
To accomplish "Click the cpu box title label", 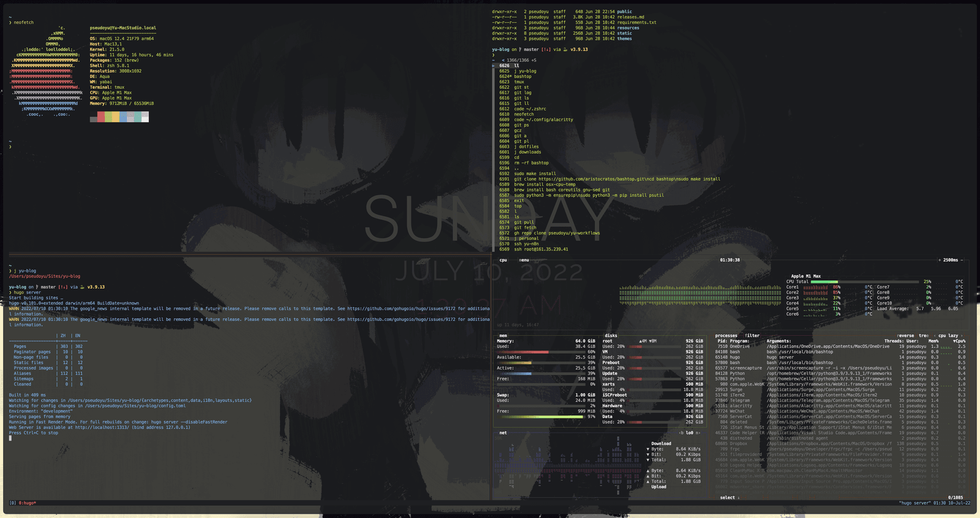I will [503, 260].
